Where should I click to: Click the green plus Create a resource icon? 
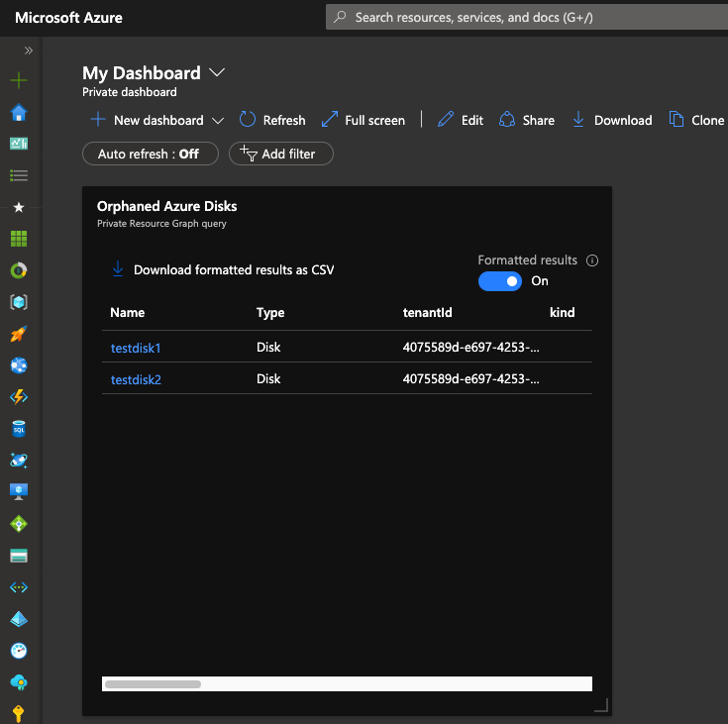[19, 80]
